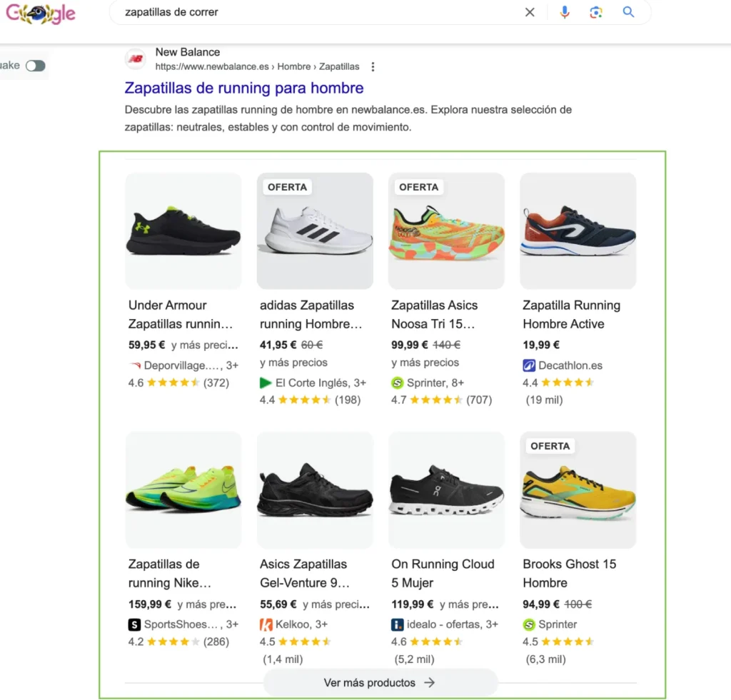Open the Under Armour black shoe image
The height and width of the screenshot is (700, 731).
[x=183, y=230]
